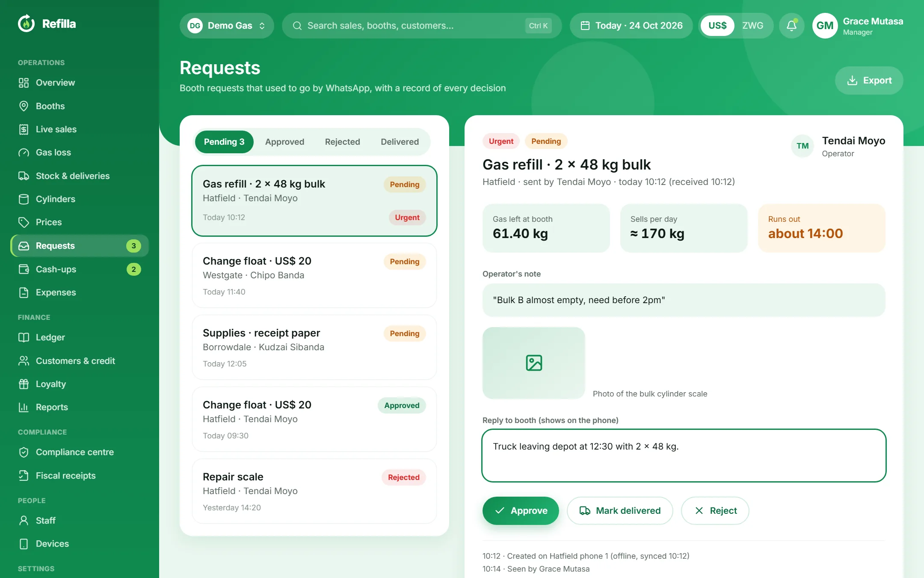The height and width of the screenshot is (578, 924).
Task: Open Live sales section
Action: [80, 129]
